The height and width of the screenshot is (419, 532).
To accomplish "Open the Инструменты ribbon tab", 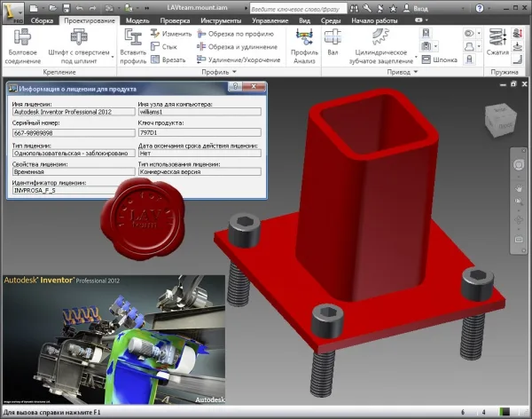I will coord(221,20).
